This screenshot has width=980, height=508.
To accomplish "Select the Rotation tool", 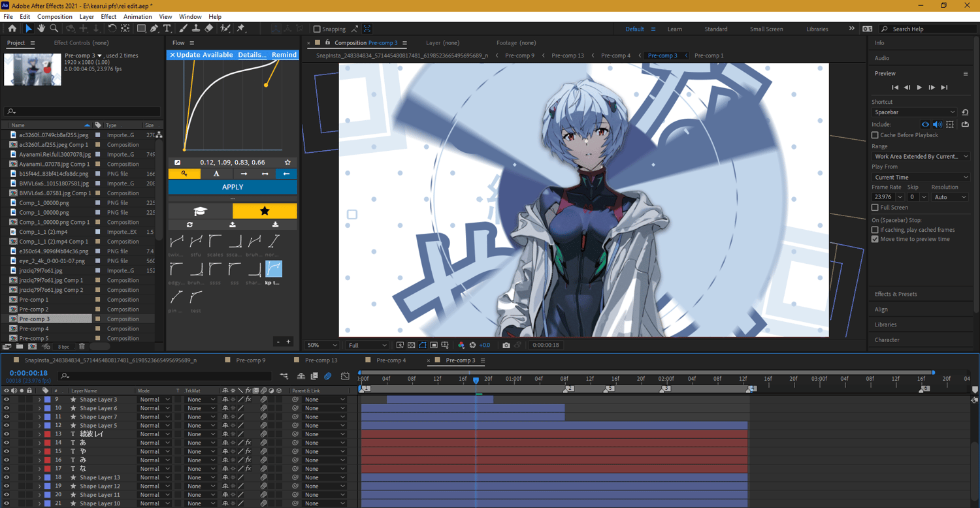I will (x=112, y=29).
